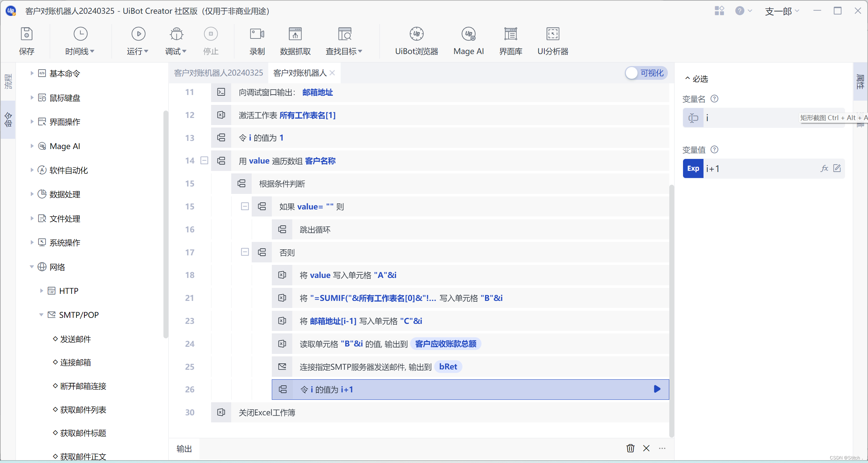
Task: Start debugging with 调试 icon
Action: point(176,34)
